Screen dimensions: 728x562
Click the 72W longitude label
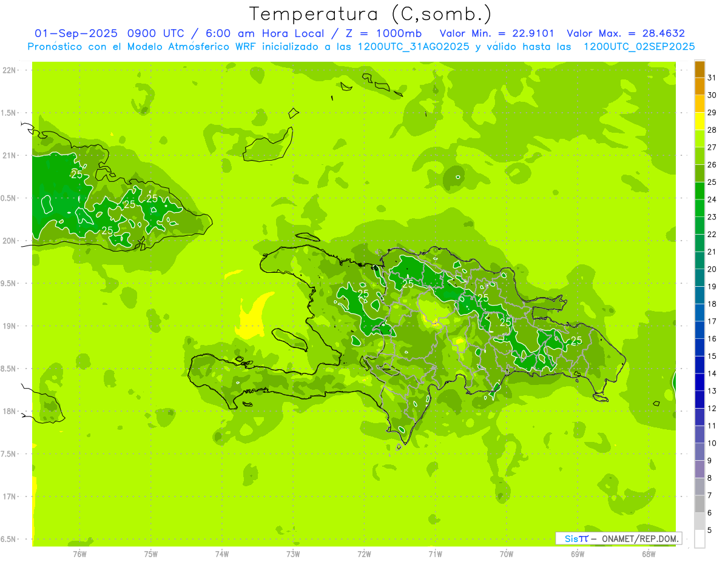coord(364,554)
